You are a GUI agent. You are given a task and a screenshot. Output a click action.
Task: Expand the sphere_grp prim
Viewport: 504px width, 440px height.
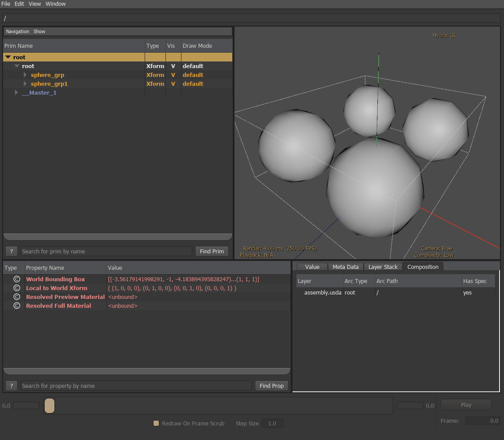pyautogui.click(x=25, y=75)
